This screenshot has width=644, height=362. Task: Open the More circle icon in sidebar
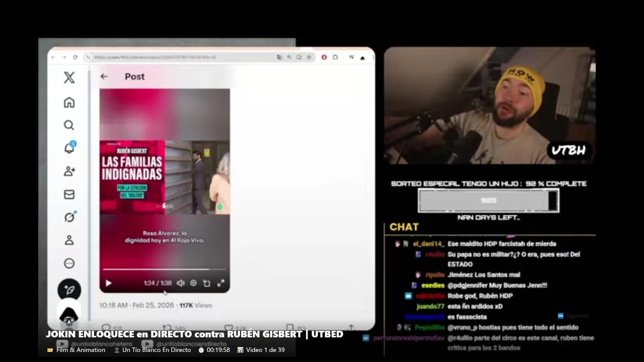point(69,263)
